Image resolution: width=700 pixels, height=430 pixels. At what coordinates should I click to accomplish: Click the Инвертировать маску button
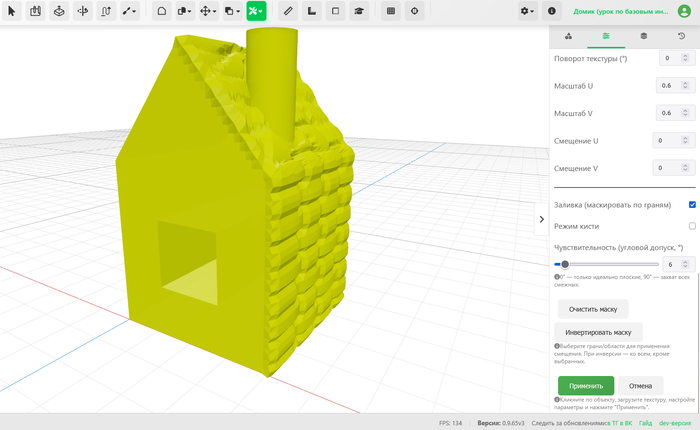tap(598, 332)
